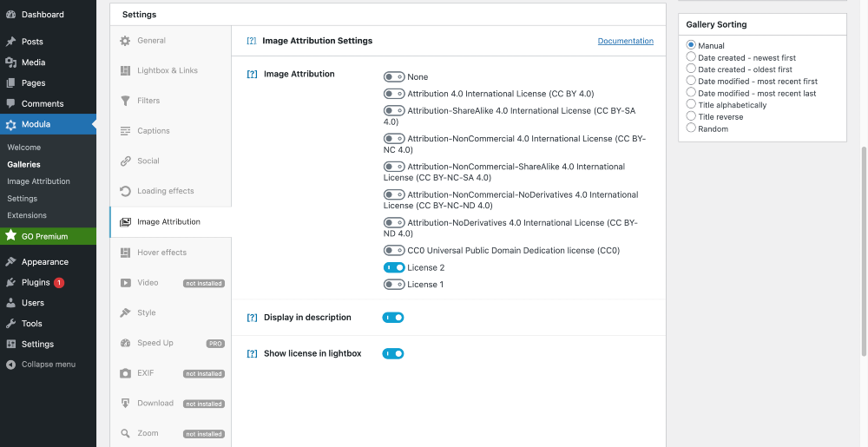Click the Captions lines icon
This screenshot has width=868, height=447.
tap(126, 131)
